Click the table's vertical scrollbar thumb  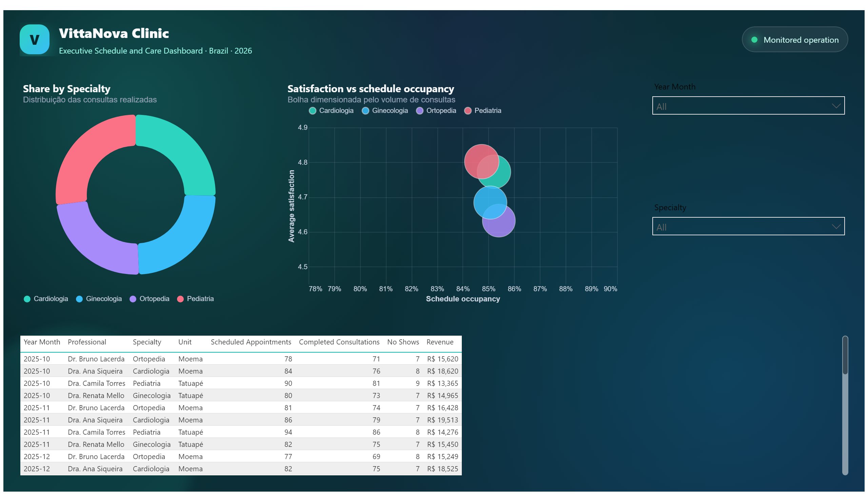point(845,355)
